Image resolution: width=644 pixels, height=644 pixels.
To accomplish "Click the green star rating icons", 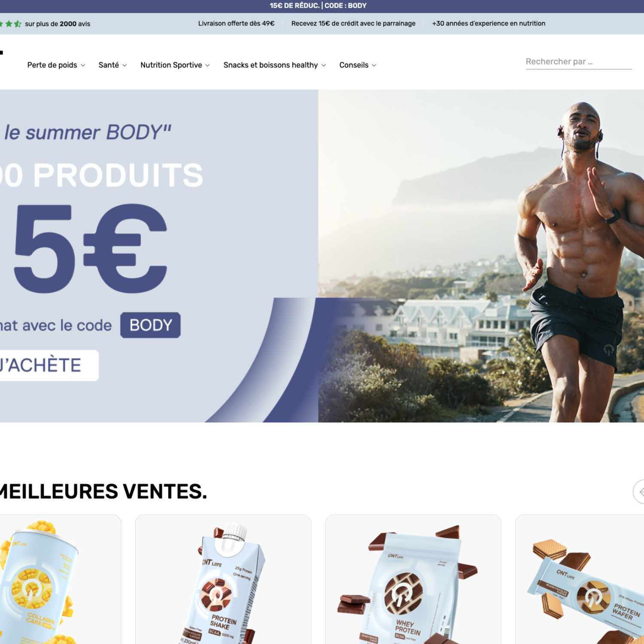I will 11,24.
